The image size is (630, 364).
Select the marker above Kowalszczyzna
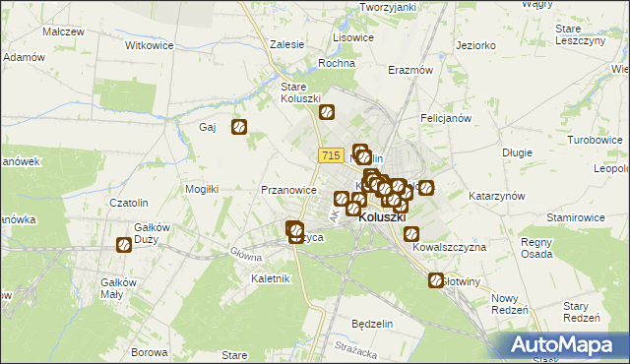411,234
